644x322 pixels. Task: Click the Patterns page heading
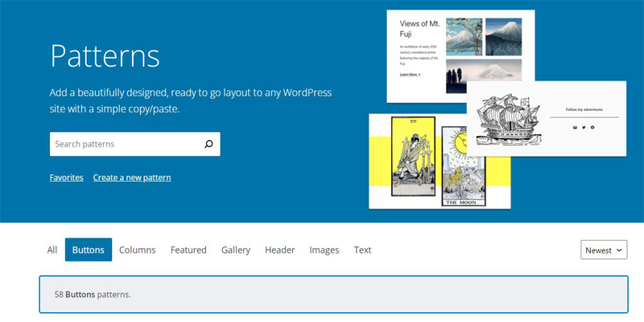pos(105,56)
